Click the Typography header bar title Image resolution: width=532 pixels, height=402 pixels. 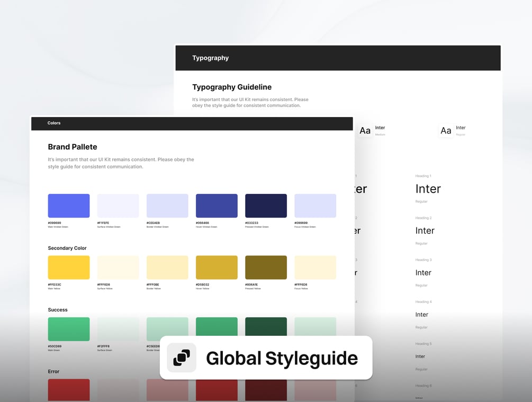coord(210,58)
